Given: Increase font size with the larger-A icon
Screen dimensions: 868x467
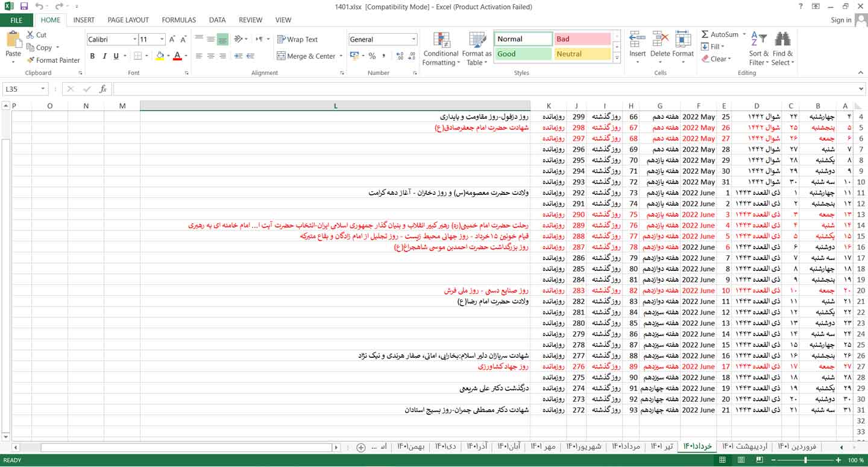Looking at the screenshot, I should pyautogui.click(x=172, y=39).
